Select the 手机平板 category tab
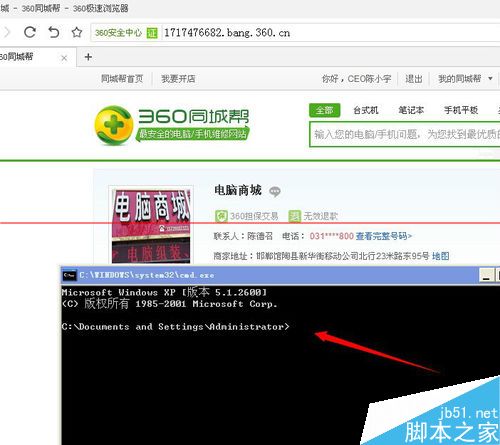The width and height of the screenshot is (500, 445). [461, 110]
